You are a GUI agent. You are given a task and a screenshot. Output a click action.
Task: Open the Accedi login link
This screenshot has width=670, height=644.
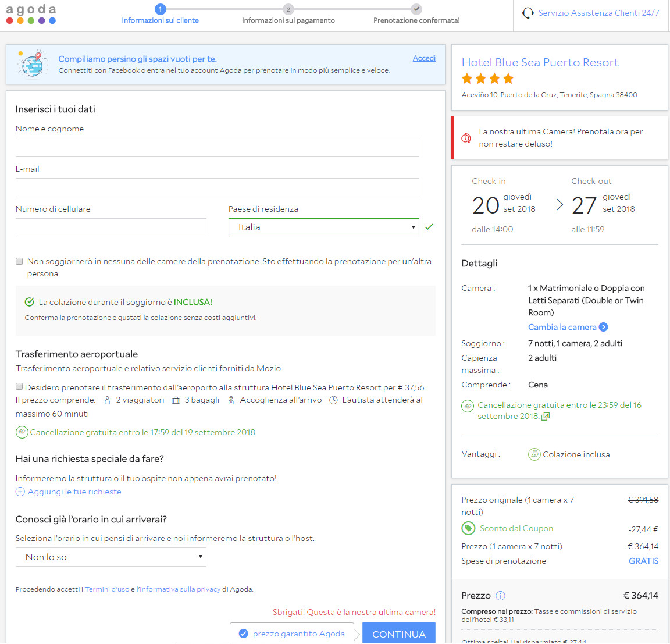click(424, 58)
